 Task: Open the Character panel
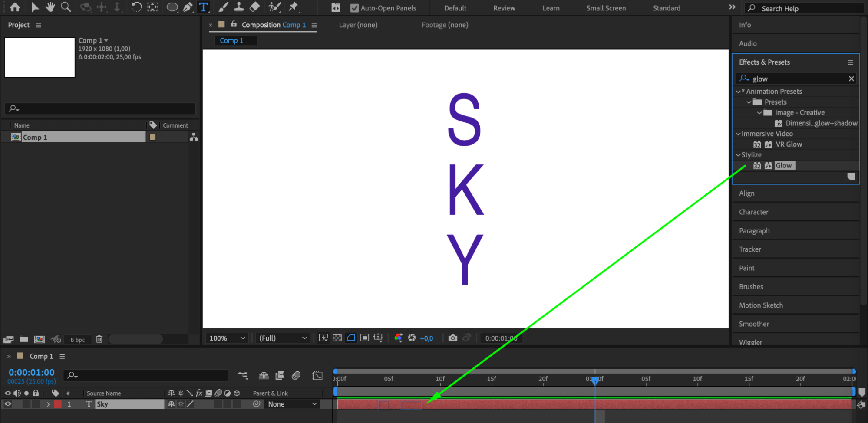click(x=753, y=212)
